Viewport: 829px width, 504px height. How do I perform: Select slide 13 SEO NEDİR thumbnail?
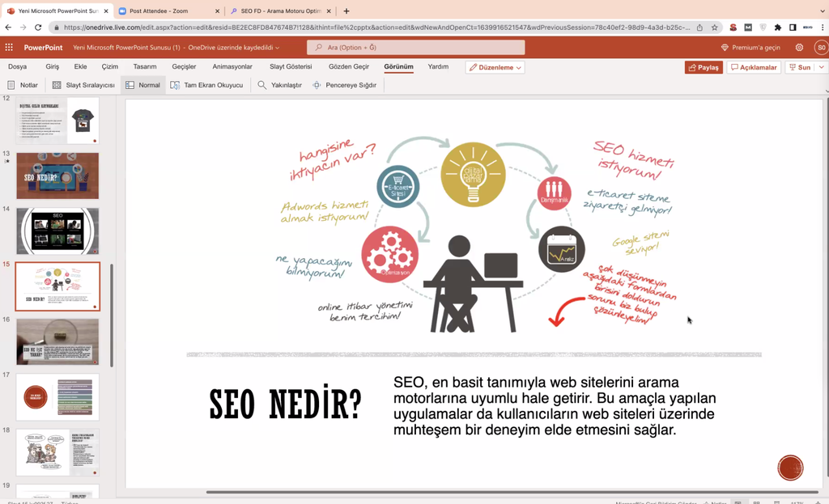pyautogui.click(x=57, y=176)
